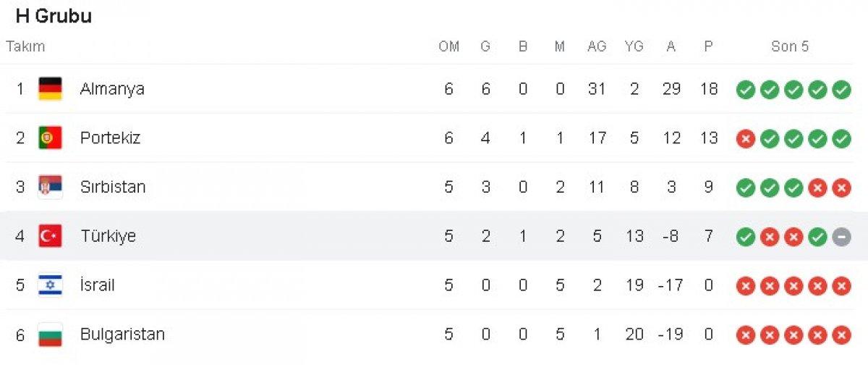Click the Serbia flag icon
Viewport: 868px width, 365px height.
pos(50,187)
